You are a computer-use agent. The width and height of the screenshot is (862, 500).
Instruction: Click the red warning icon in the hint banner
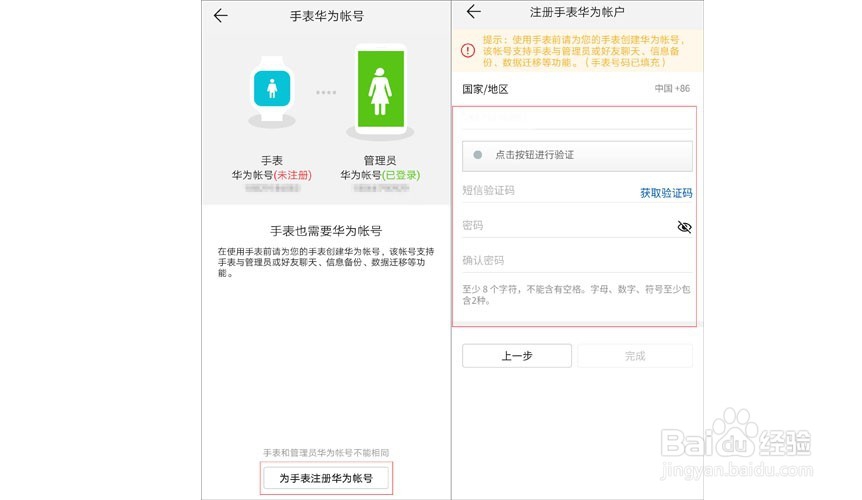[x=468, y=51]
